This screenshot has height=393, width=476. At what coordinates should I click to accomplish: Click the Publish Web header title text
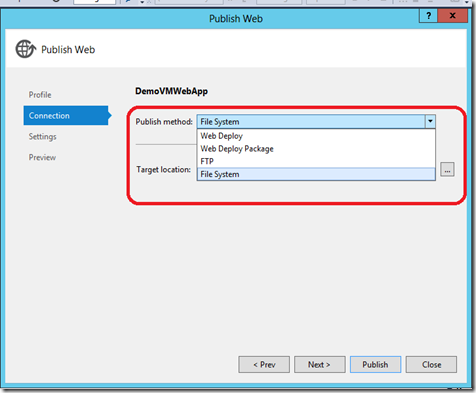pos(68,50)
